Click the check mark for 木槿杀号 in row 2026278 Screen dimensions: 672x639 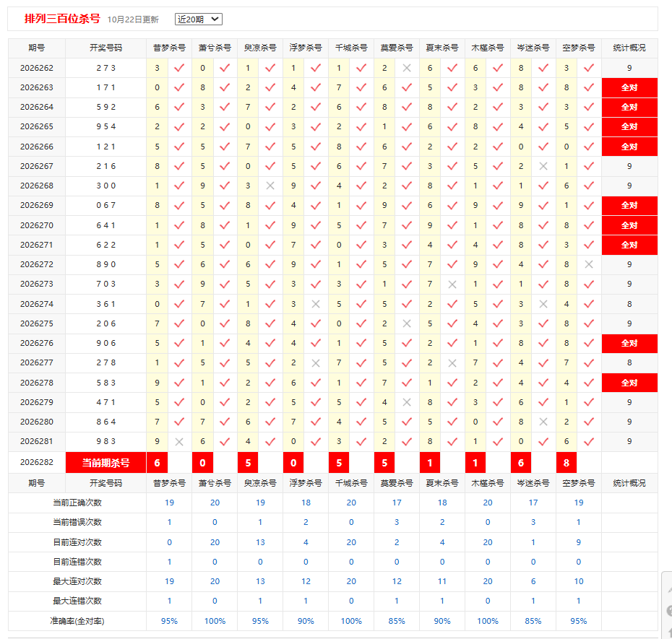(498, 383)
